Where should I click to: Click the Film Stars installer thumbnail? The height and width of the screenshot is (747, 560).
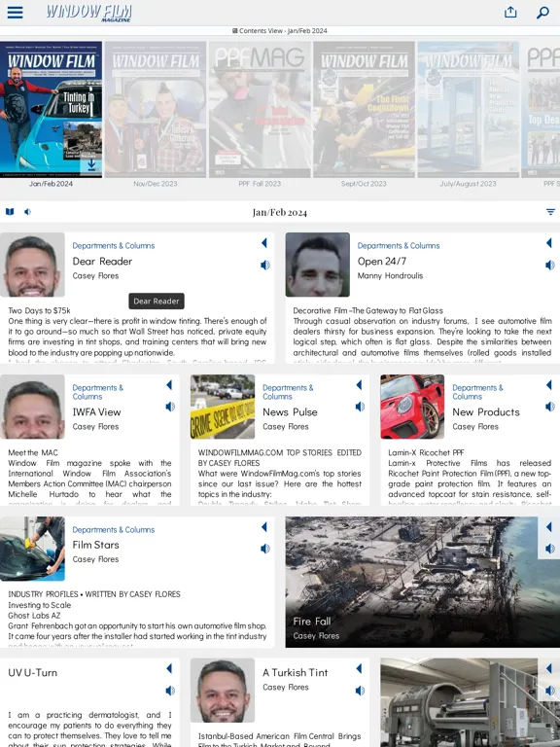point(32,549)
